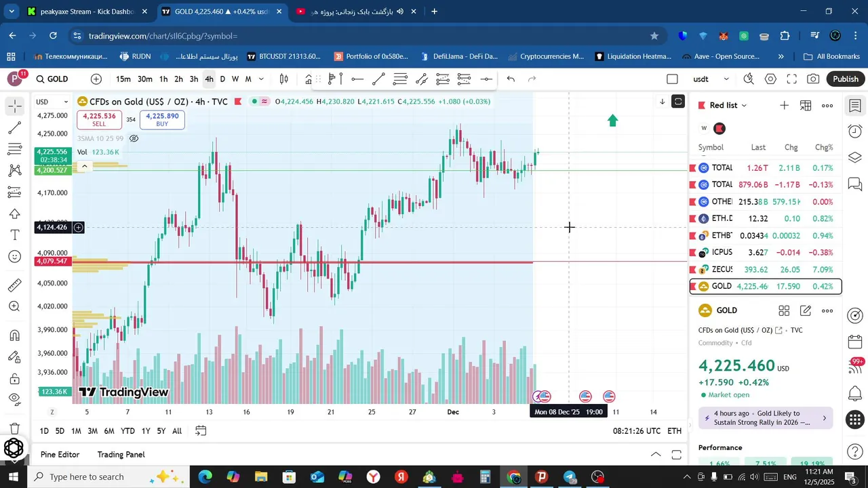Toggle lock all drawings
Screen dimensions: 868x488
click(x=15, y=378)
